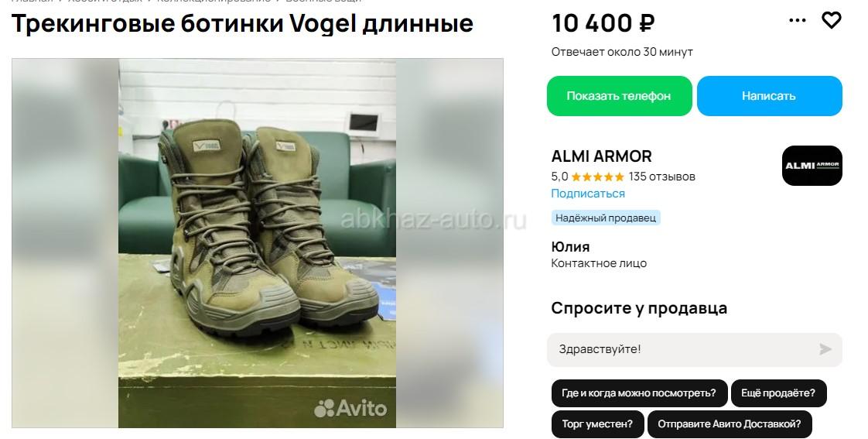Click the five-star seller rating
The width and height of the screenshot is (868, 439).
pyautogui.click(x=597, y=177)
